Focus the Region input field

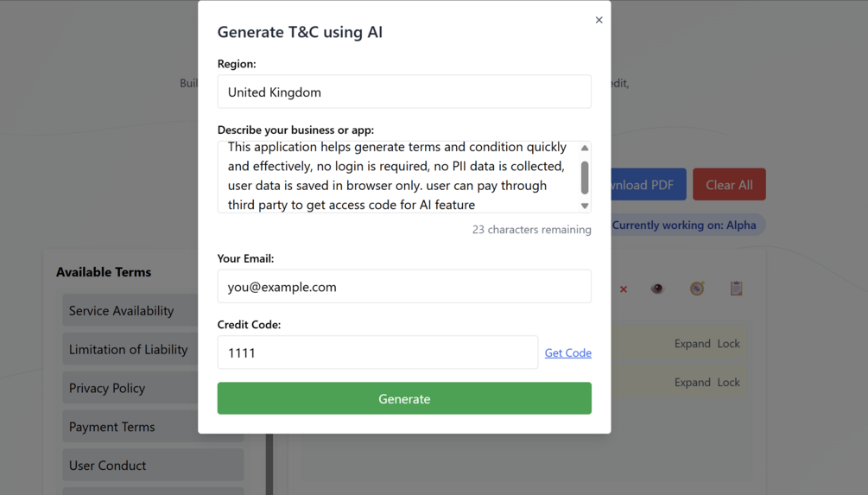(x=404, y=92)
